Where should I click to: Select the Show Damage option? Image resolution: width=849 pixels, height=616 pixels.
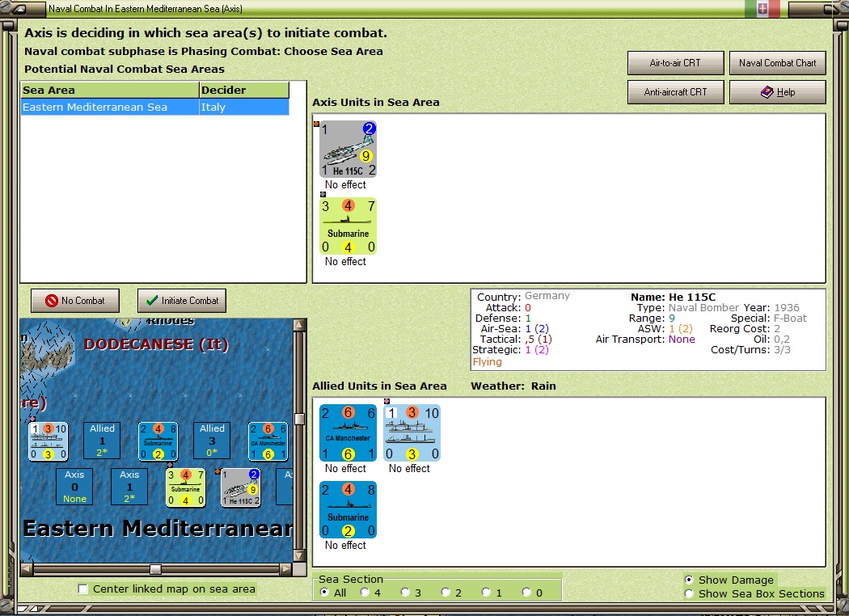689,580
